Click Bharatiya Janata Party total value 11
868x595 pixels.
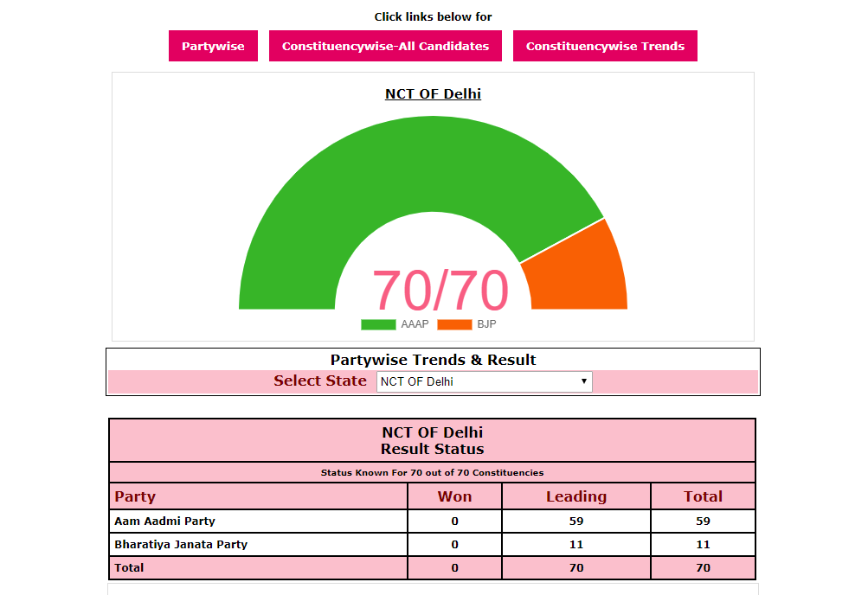coord(703,544)
